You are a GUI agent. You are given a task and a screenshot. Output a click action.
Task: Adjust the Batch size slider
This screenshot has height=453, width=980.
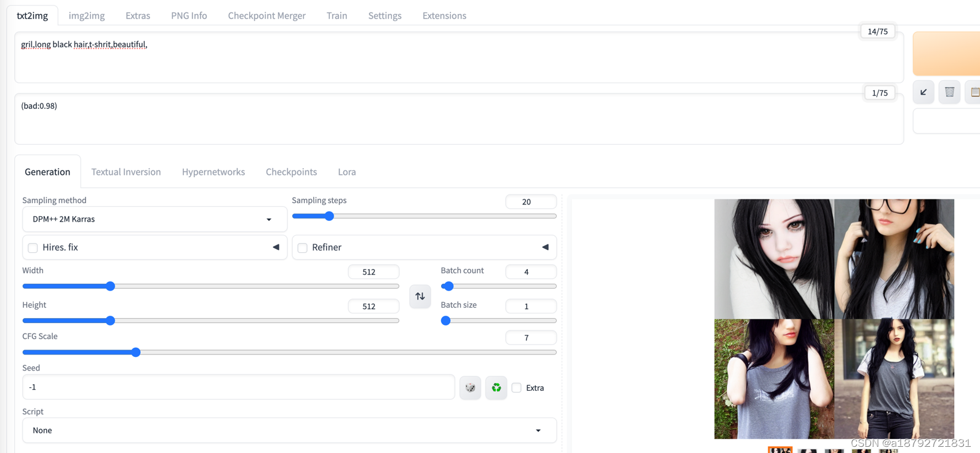pyautogui.click(x=498, y=321)
